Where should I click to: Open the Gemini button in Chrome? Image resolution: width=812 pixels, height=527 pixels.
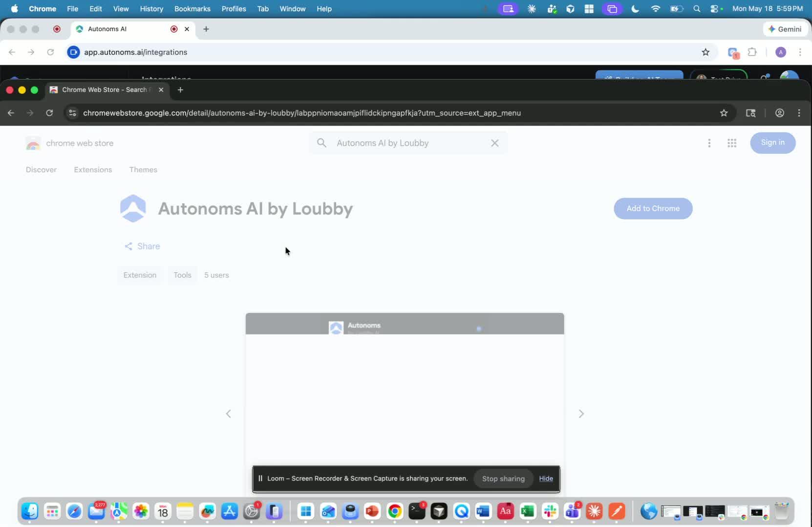pos(785,29)
